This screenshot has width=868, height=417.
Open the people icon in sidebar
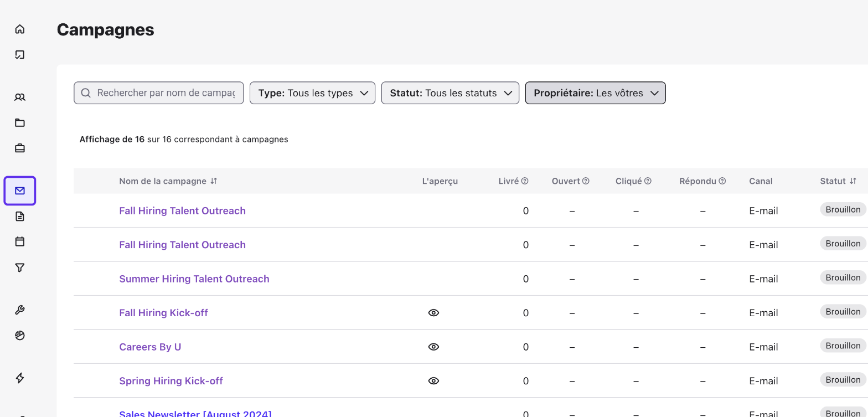(x=20, y=97)
